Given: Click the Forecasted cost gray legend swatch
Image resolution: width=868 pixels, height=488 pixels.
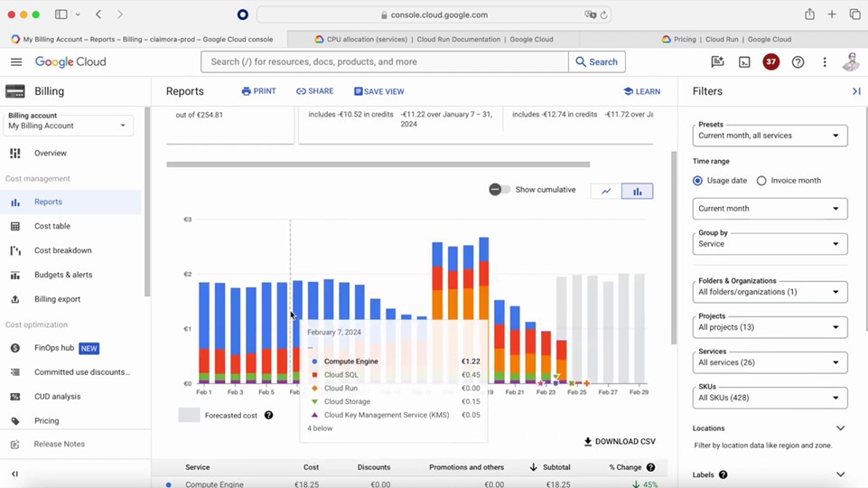Looking at the screenshot, I should [x=189, y=415].
